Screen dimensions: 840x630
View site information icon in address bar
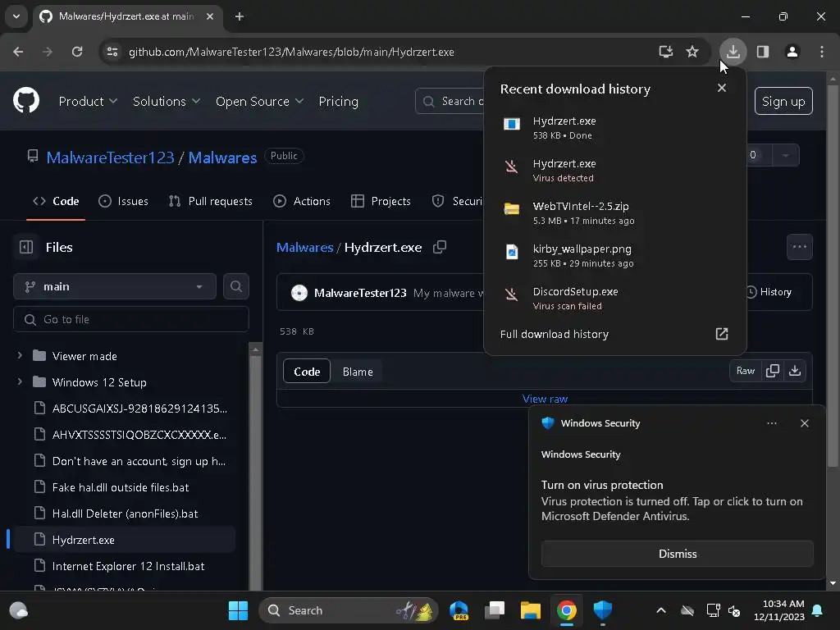pyautogui.click(x=112, y=52)
